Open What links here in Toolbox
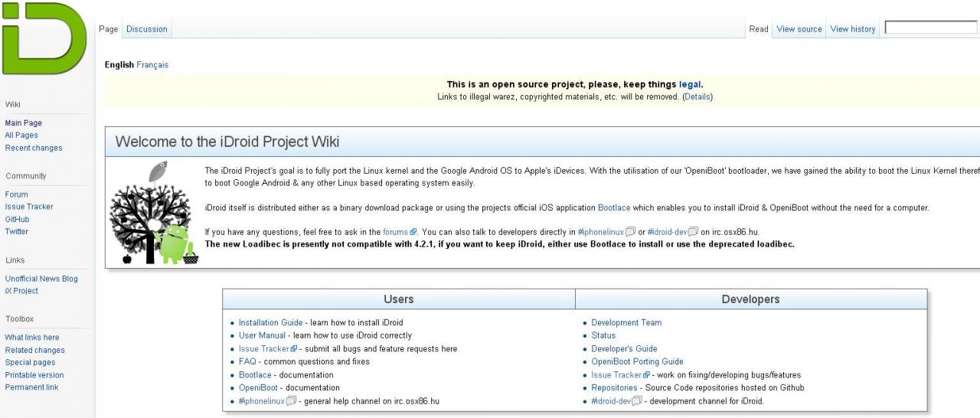This screenshot has height=418, width=980. coord(32,338)
